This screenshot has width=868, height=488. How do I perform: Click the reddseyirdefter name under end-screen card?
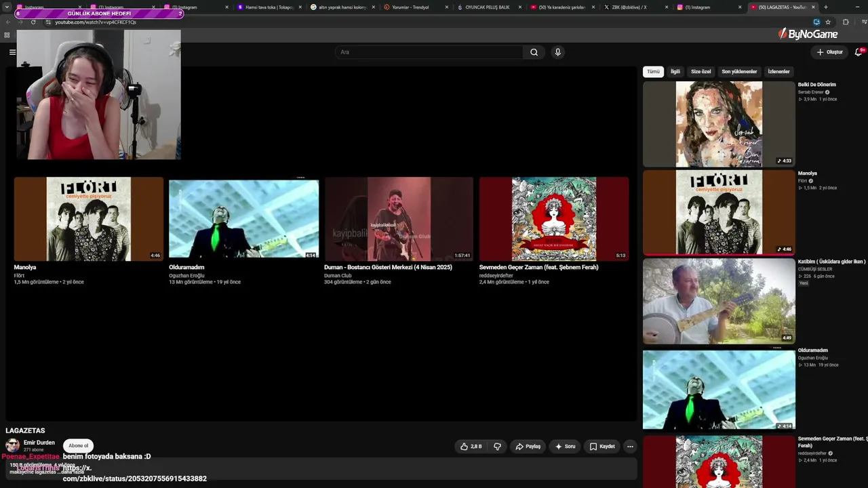(496, 276)
